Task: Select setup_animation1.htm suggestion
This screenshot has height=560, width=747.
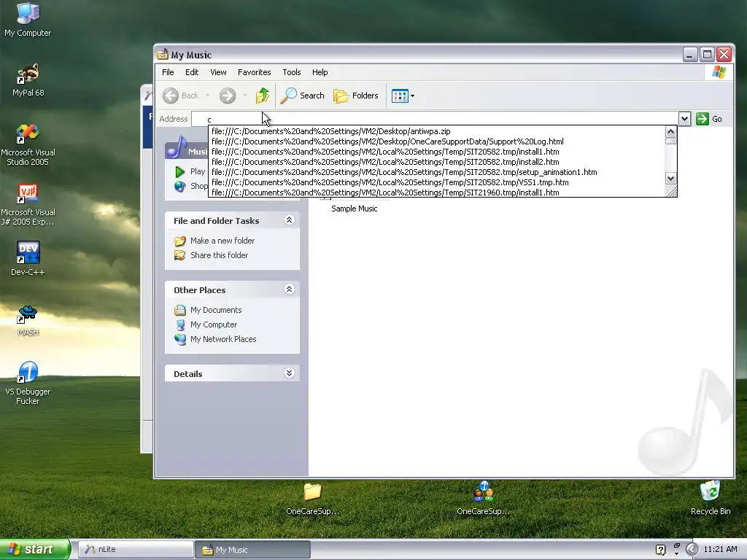Action: point(437,172)
